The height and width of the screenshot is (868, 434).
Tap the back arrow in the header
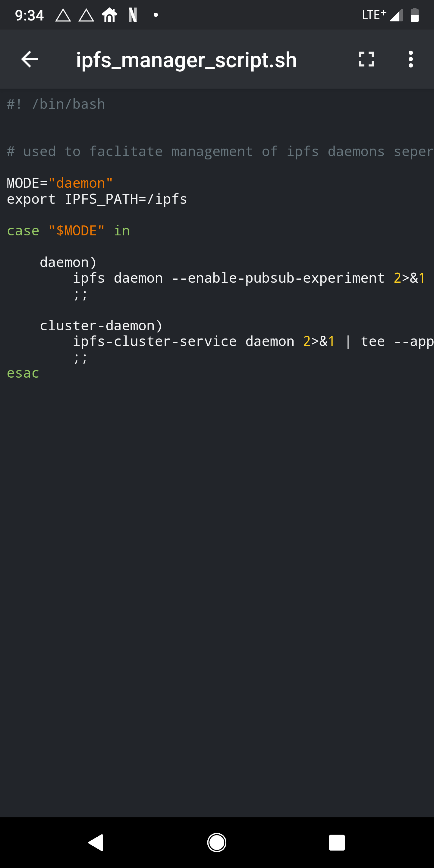(x=30, y=59)
